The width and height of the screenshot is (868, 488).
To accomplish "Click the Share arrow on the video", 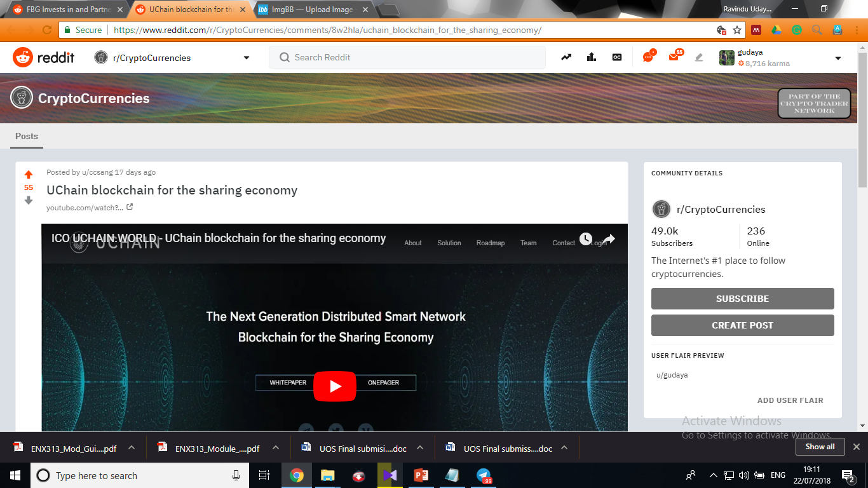I will [x=609, y=239].
